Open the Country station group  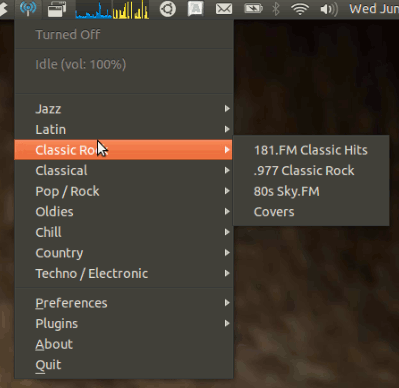(x=124, y=253)
